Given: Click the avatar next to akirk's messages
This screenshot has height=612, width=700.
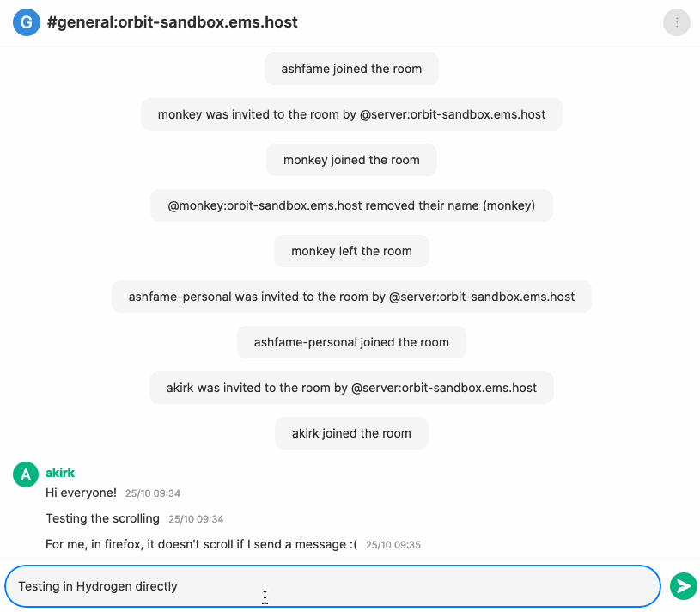Looking at the screenshot, I should pyautogui.click(x=25, y=474).
